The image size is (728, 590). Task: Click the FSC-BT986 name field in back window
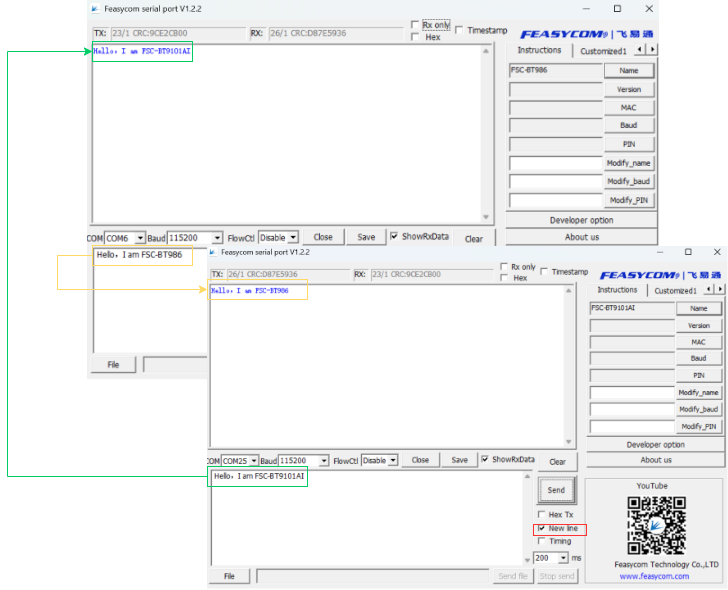pyautogui.click(x=556, y=70)
